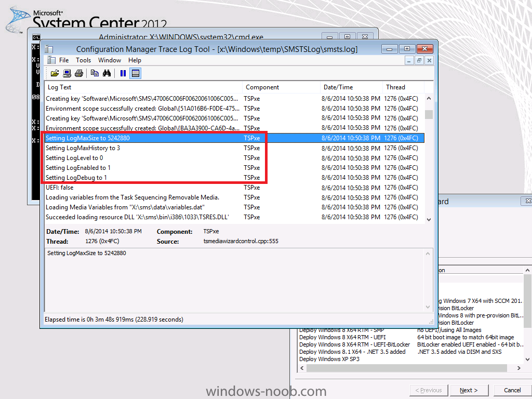Click the detail text pane scroll down arrow

[428, 307]
